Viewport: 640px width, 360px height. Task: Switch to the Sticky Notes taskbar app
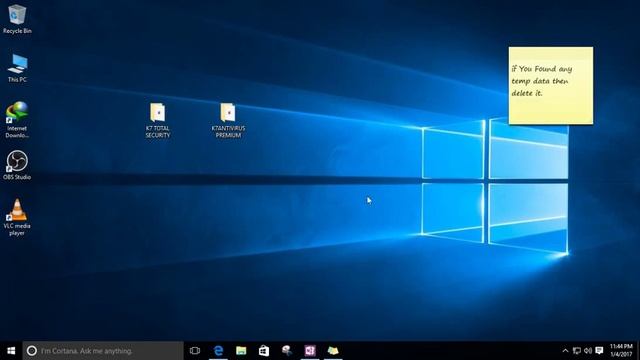tap(333, 351)
